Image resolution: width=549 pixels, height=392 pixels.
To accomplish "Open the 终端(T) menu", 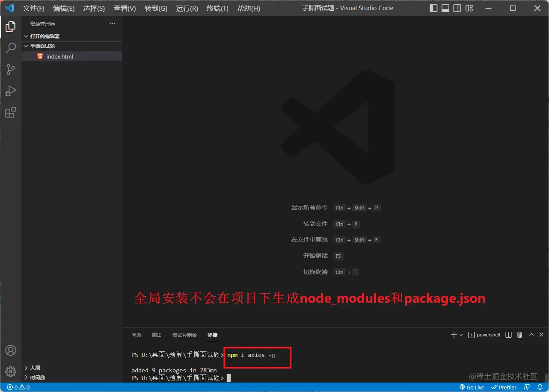I will [x=217, y=9].
